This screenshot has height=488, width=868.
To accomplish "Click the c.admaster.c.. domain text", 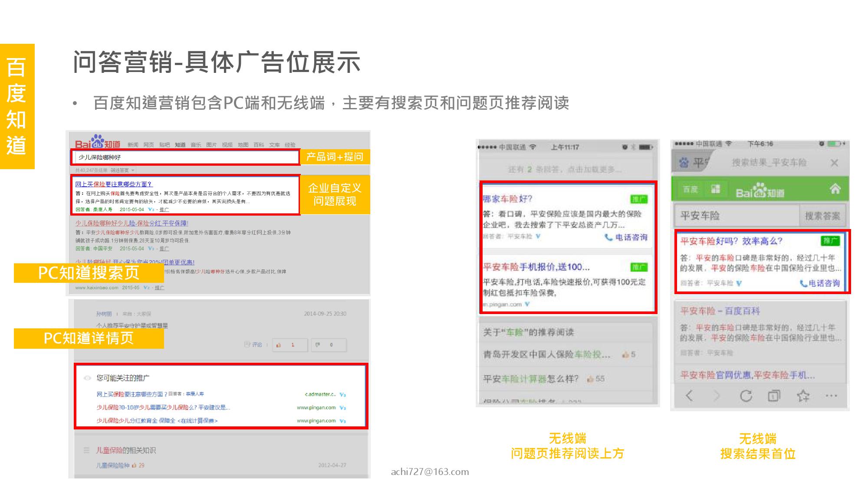I will click(x=320, y=394).
